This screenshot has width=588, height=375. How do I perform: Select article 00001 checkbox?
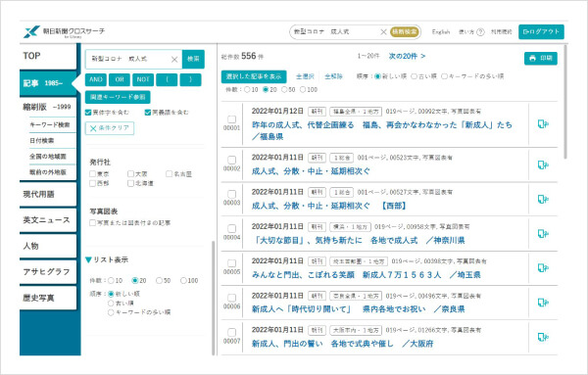(x=231, y=119)
